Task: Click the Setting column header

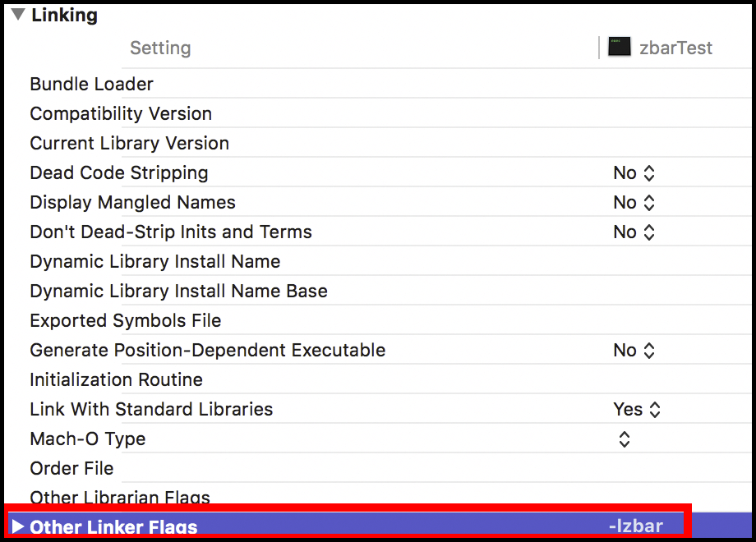Action: pyautogui.click(x=160, y=48)
